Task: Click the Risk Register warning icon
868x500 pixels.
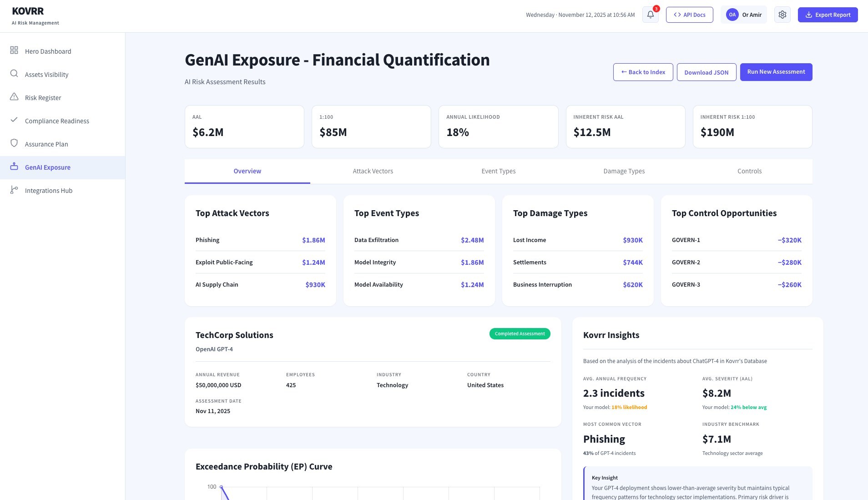Action: click(x=14, y=97)
